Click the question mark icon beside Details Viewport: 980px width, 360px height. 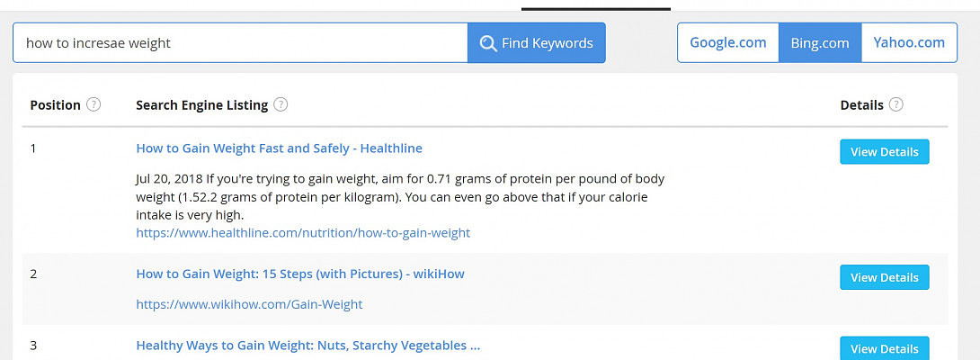tap(895, 104)
